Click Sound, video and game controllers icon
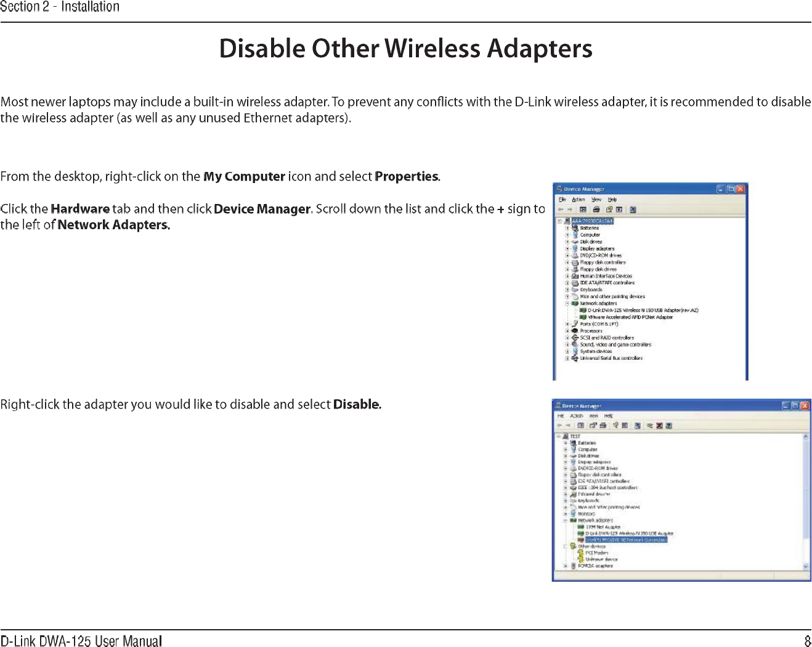The height and width of the screenshot is (647, 812). [575, 344]
